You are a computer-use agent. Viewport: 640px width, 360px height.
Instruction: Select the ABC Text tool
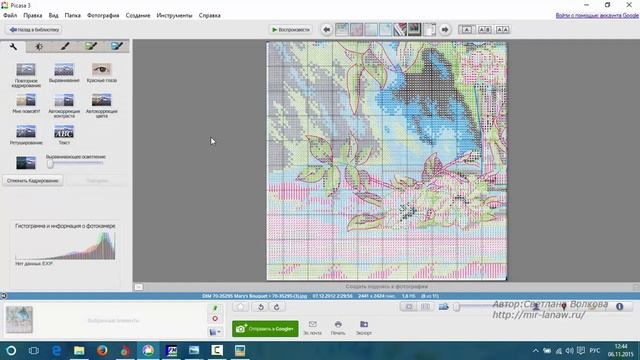point(64,135)
